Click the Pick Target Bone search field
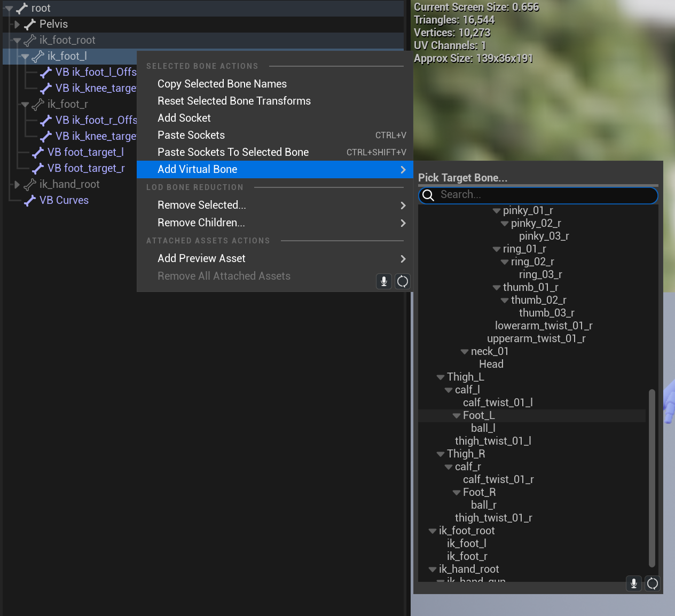675x616 pixels. 545,195
